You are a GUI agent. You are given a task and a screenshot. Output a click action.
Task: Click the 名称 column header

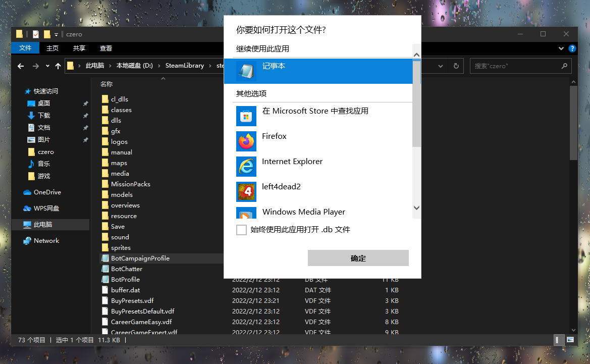pos(106,84)
